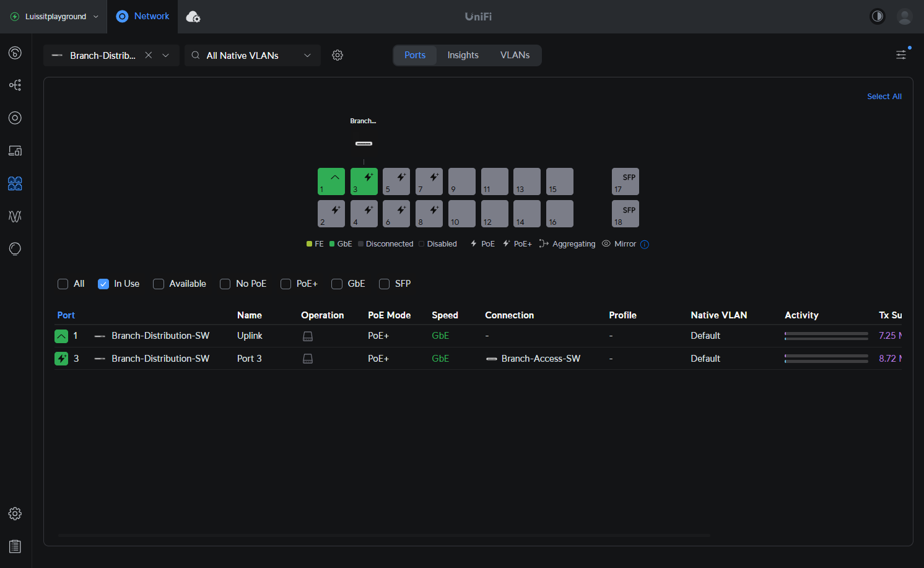Check the All filter checkbox

click(x=63, y=284)
